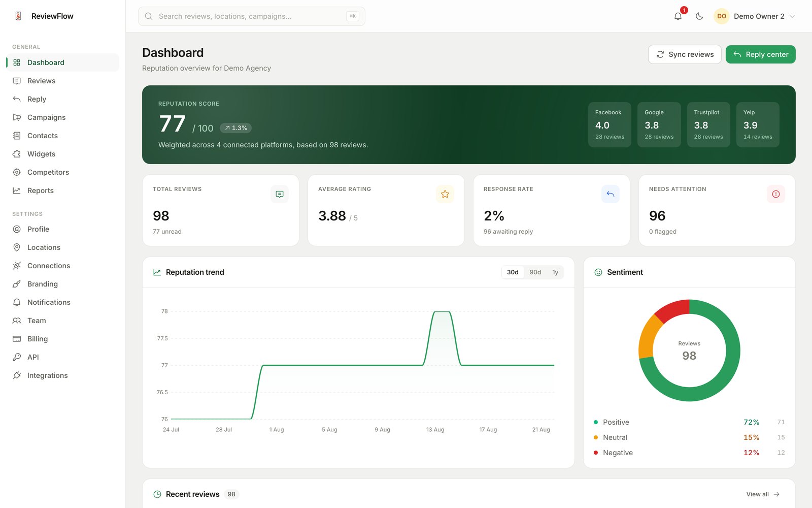The height and width of the screenshot is (508, 812).
Task: Click the '77 unread' text
Action: [167, 232]
